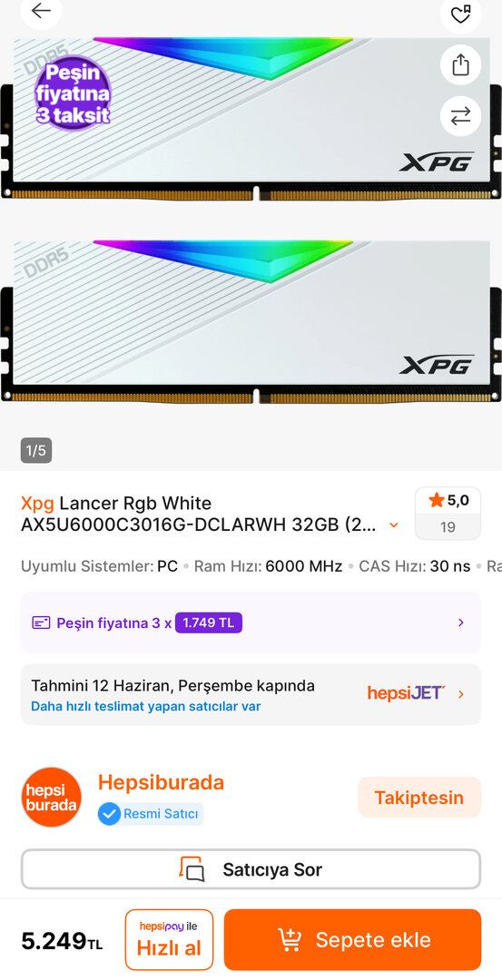
Task: Tap the Peşin fiyatına 3 taksit badge
Action: 73,93
